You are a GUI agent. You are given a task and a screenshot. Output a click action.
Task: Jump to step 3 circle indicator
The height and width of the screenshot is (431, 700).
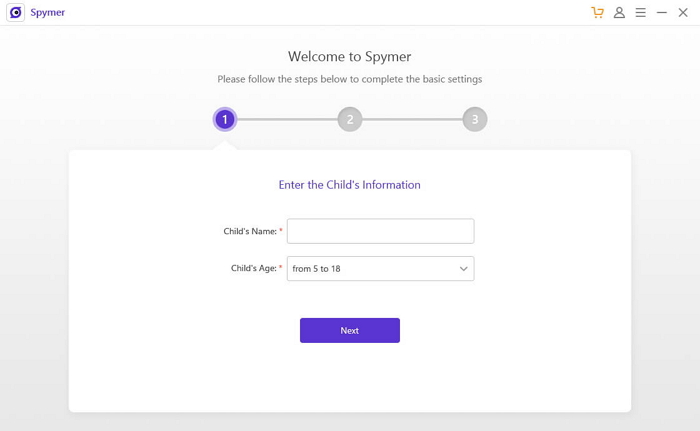pos(474,120)
